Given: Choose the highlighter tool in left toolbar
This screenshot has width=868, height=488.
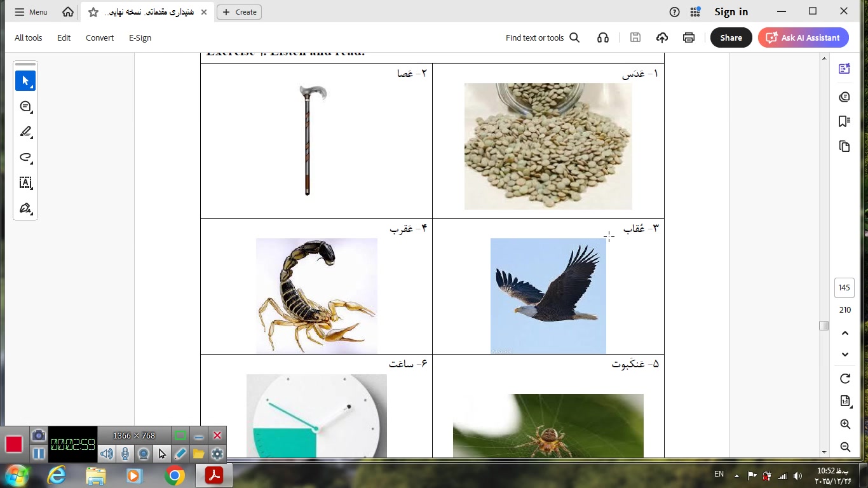Looking at the screenshot, I should (25, 132).
